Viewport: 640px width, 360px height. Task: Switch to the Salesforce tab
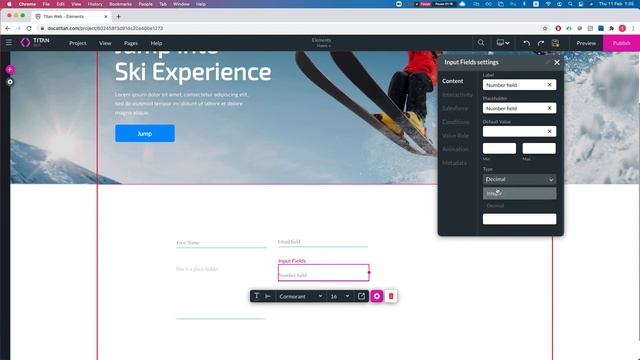pos(455,108)
